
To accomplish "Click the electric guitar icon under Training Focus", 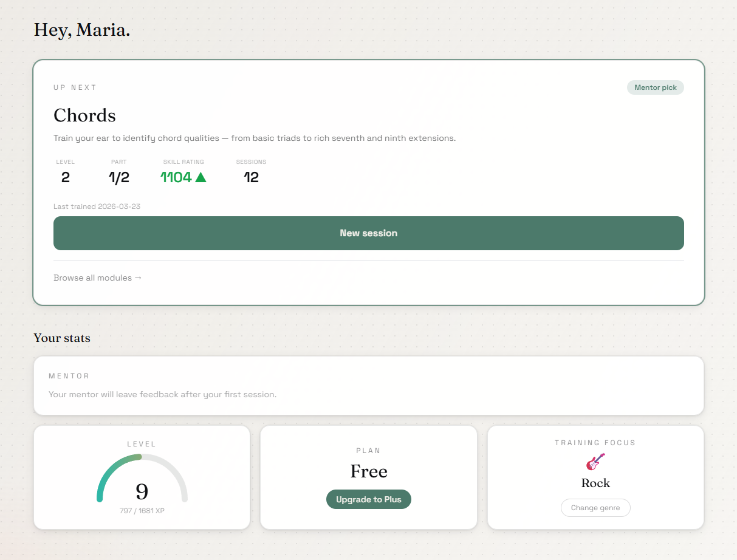I will coord(595,462).
